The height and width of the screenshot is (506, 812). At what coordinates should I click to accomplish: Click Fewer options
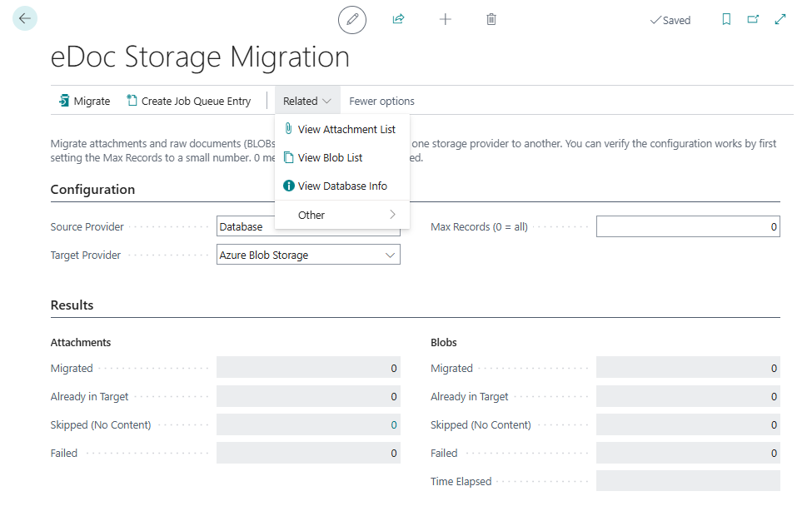tap(381, 101)
